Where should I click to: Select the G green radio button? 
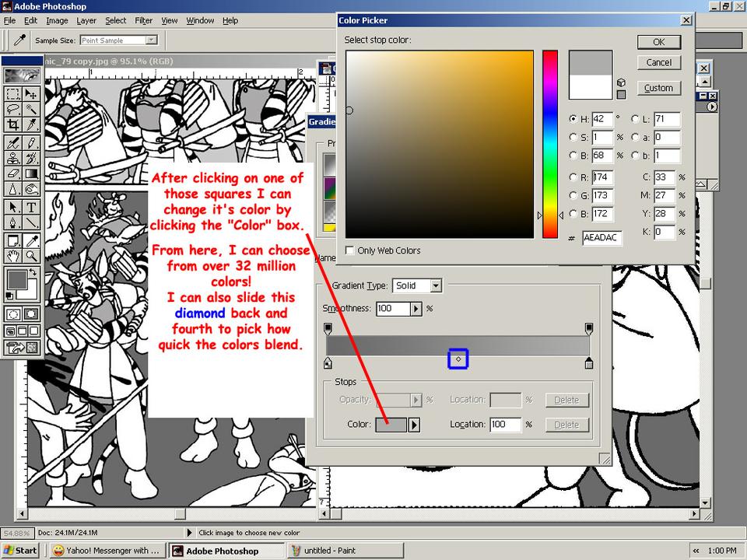pyautogui.click(x=573, y=195)
